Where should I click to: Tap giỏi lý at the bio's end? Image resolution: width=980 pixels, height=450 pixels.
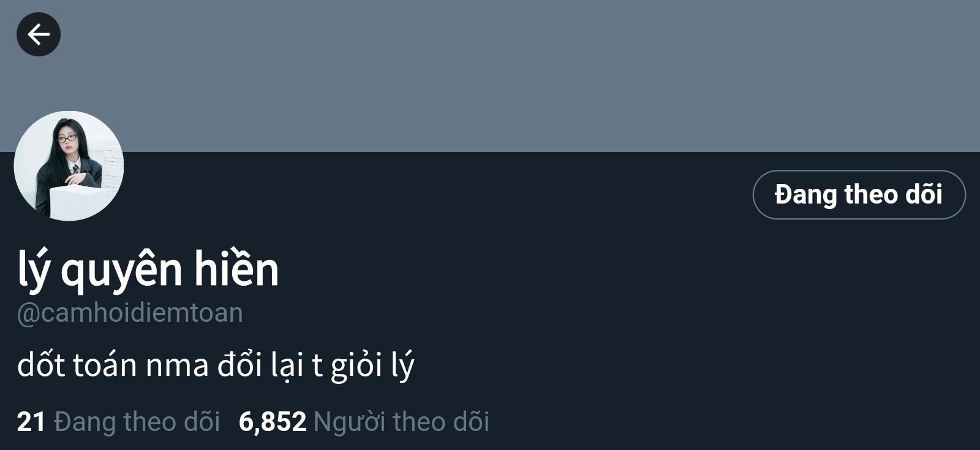[372, 366]
